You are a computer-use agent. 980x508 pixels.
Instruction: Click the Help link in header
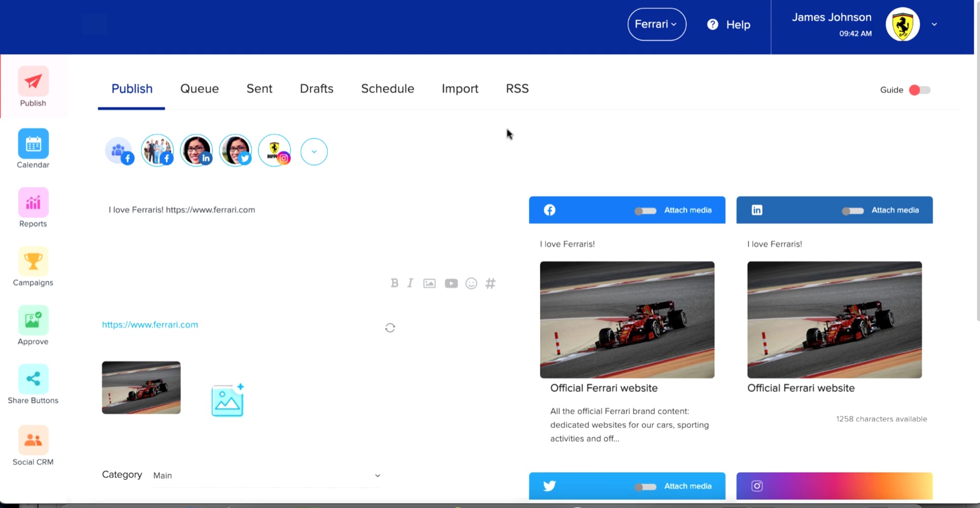click(x=738, y=25)
